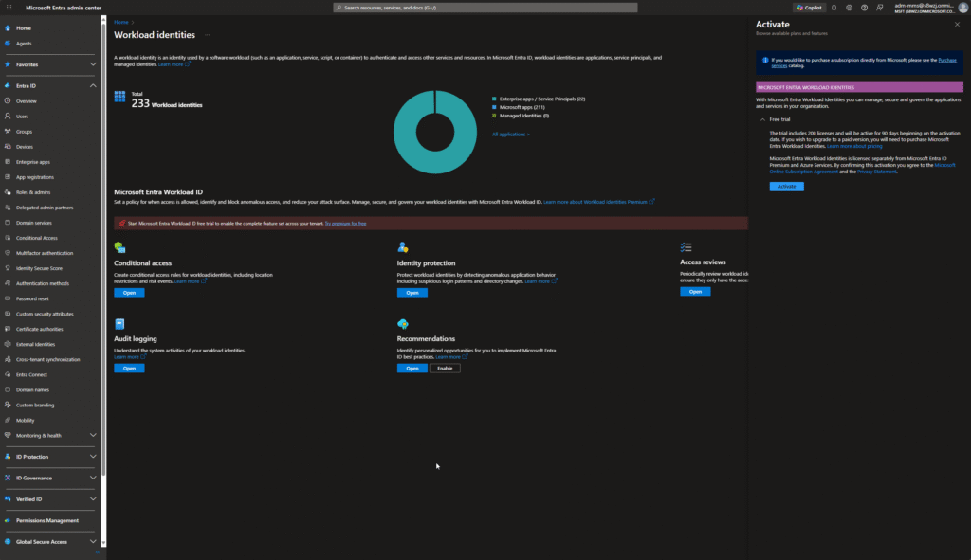The height and width of the screenshot is (560, 971).
Task: Click the All applications link
Action: [x=510, y=135]
